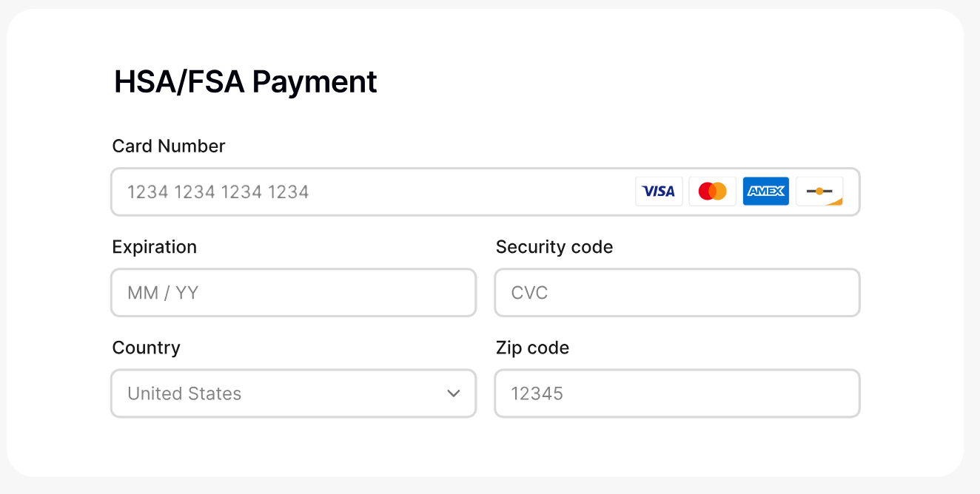Click the chevron arrow in Country select
The width and height of the screenshot is (980, 494).
tap(454, 393)
